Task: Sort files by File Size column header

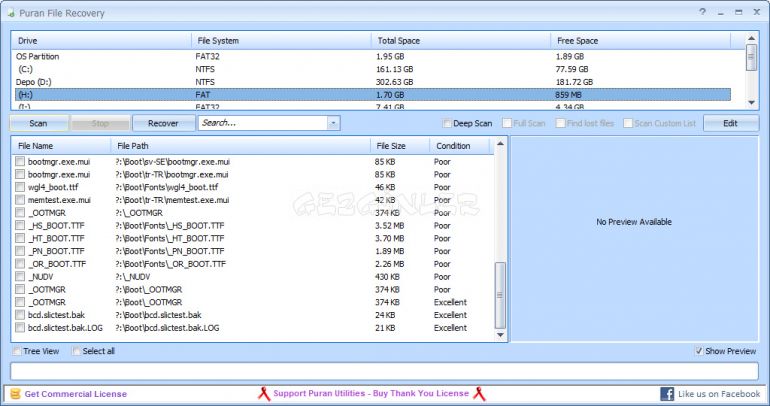Action: click(400, 146)
